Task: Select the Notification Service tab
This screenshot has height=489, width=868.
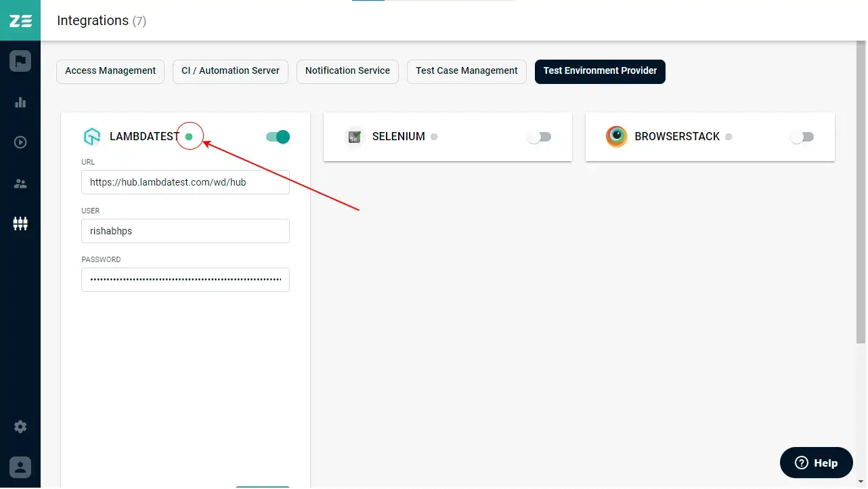Action: tap(347, 71)
